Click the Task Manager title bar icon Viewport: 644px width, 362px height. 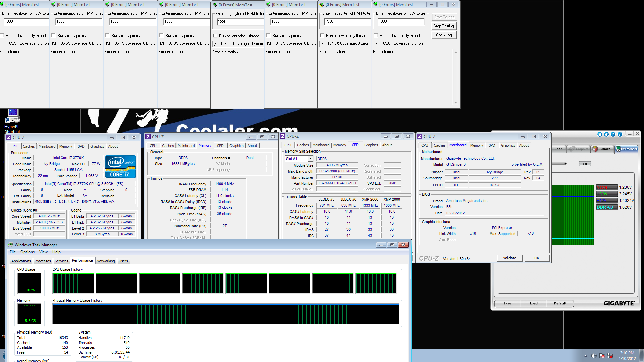11,245
